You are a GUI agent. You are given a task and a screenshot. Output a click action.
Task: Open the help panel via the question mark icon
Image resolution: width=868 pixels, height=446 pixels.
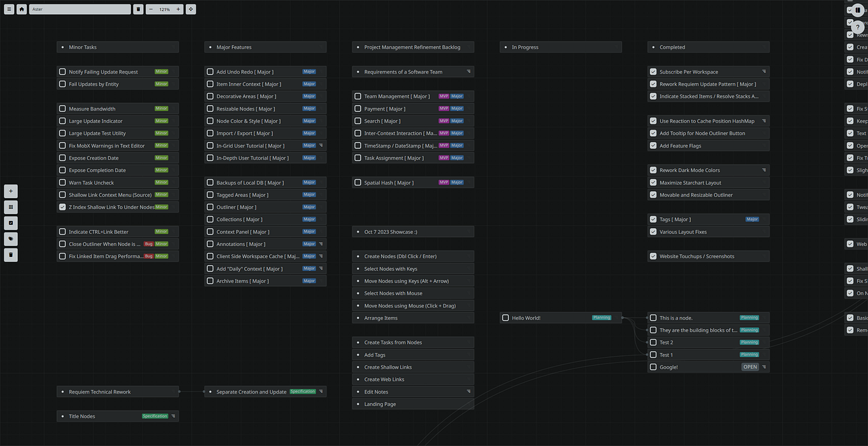(x=858, y=27)
